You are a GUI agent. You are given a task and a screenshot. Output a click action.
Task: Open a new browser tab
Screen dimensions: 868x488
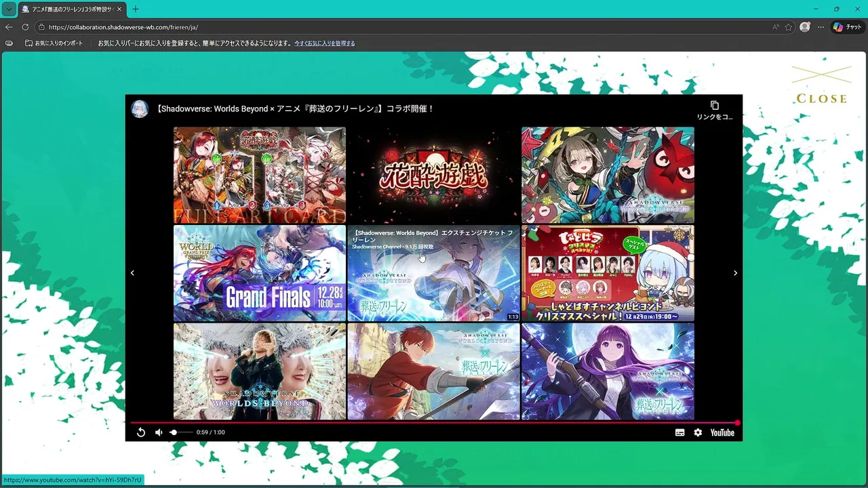(136, 9)
